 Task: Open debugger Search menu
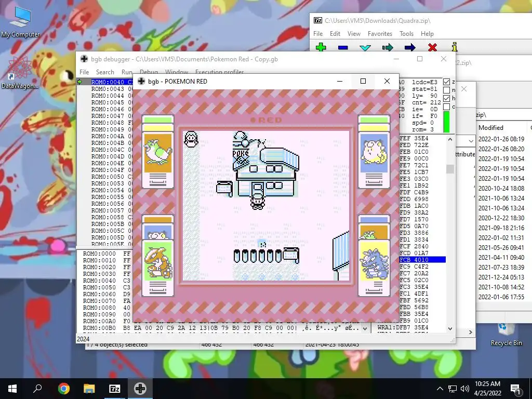[105, 72]
